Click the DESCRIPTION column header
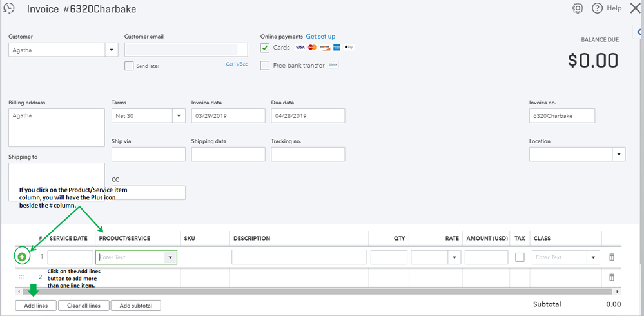The height and width of the screenshot is (316, 644). pos(252,239)
